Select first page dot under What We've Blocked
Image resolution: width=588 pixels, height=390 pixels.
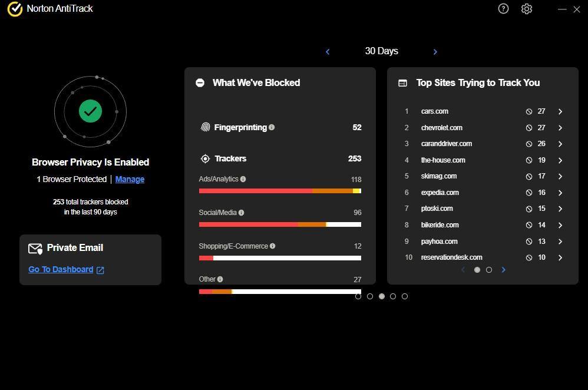(x=358, y=296)
